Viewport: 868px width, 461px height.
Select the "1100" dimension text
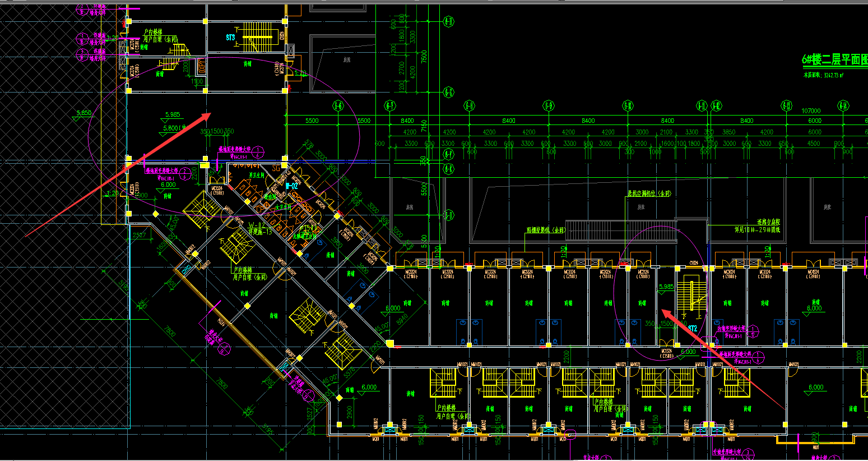[x=197, y=82]
